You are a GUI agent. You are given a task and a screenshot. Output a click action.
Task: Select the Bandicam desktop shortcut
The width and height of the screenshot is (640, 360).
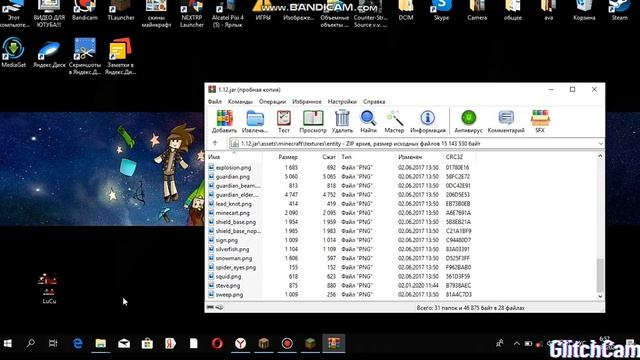(85, 11)
